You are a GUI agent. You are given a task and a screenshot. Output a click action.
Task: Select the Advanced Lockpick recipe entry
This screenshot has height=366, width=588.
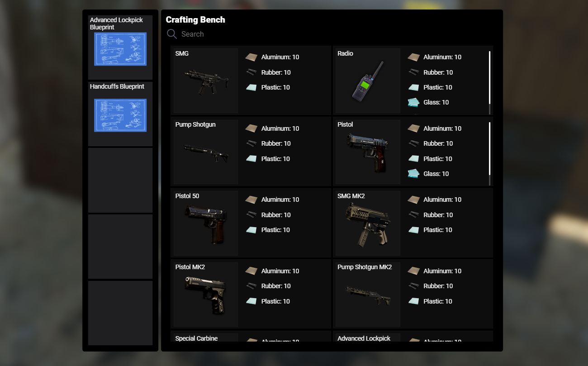point(413,336)
